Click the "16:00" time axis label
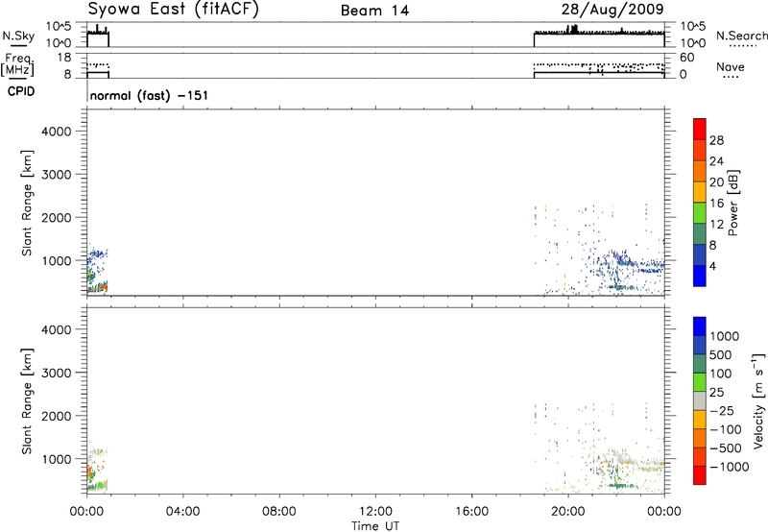Screen dimensions: 768x532 click(471, 512)
